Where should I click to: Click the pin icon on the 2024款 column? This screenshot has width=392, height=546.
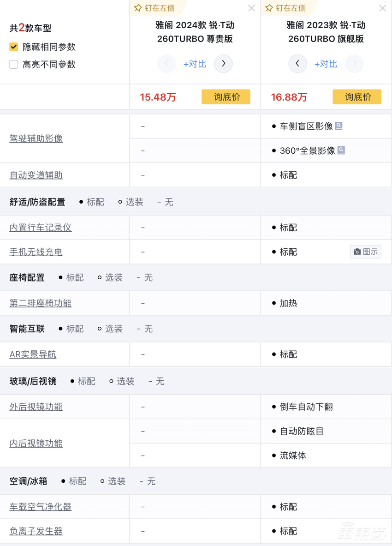click(137, 8)
